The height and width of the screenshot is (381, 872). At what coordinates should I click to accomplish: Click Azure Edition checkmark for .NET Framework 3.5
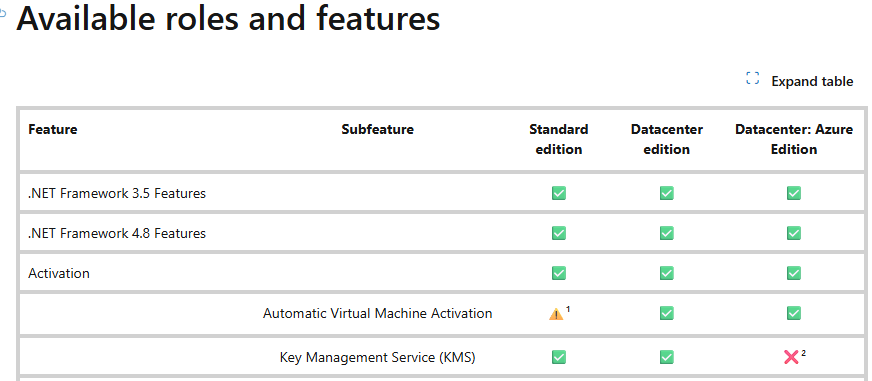794,194
